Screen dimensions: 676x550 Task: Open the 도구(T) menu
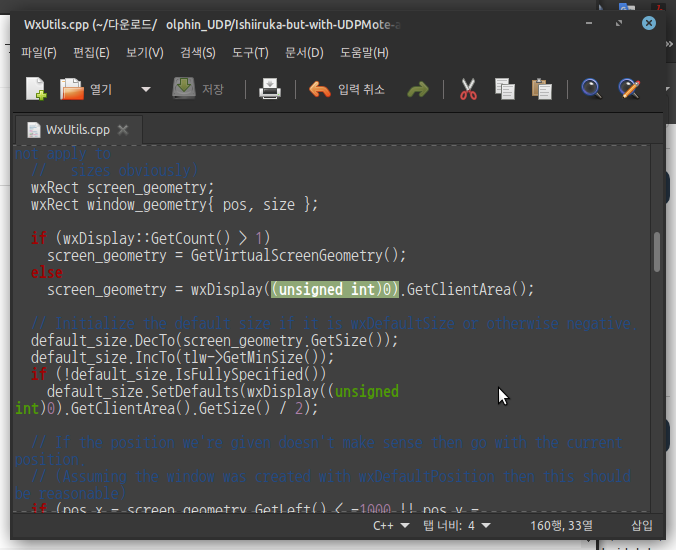pyautogui.click(x=250, y=53)
